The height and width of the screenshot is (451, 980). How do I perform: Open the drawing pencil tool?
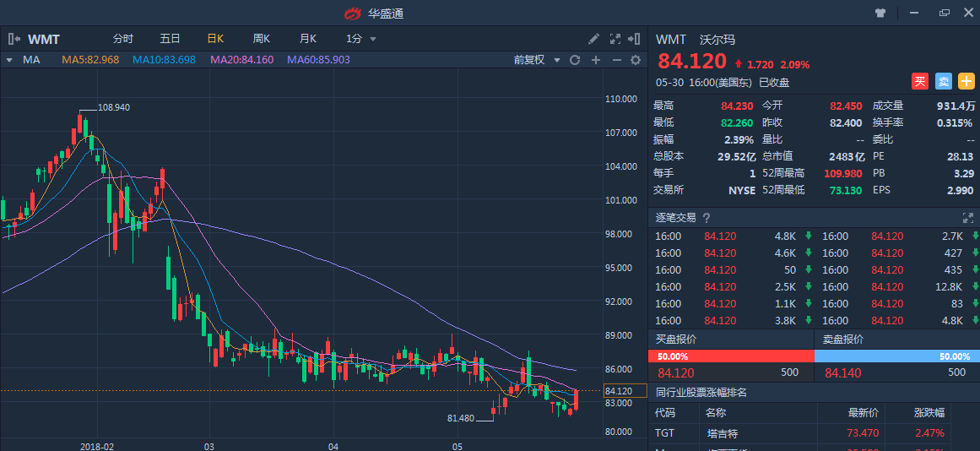click(593, 39)
